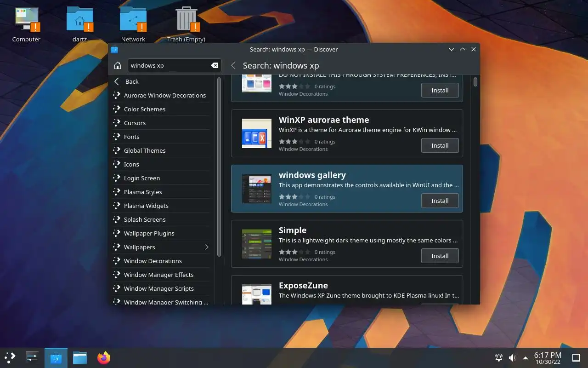The width and height of the screenshot is (588, 368).
Task: Click the star rating of windows gallery
Action: [x=294, y=197]
